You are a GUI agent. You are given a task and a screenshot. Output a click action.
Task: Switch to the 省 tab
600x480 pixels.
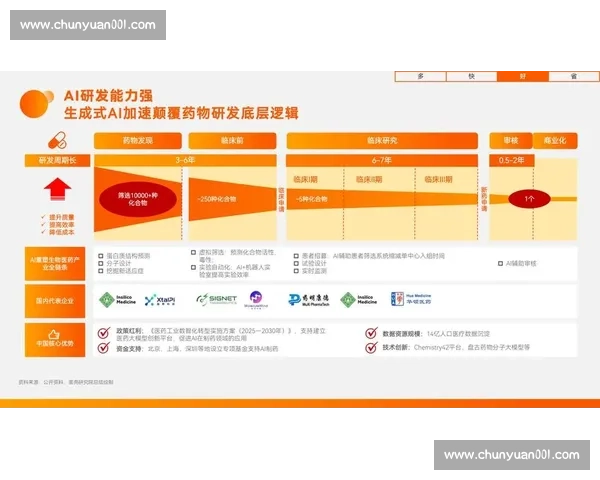click(x=574, y=77)
